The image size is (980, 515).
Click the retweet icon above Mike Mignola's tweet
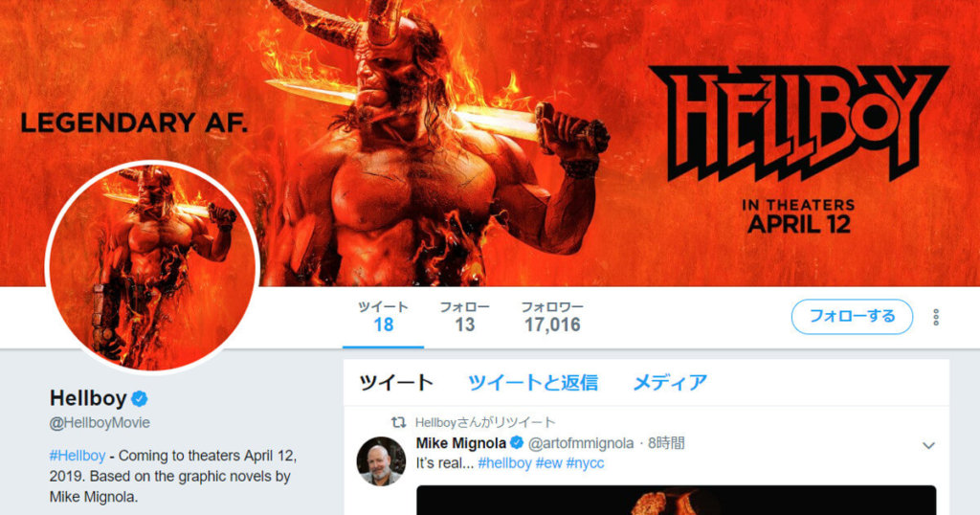tap(398, 422)
